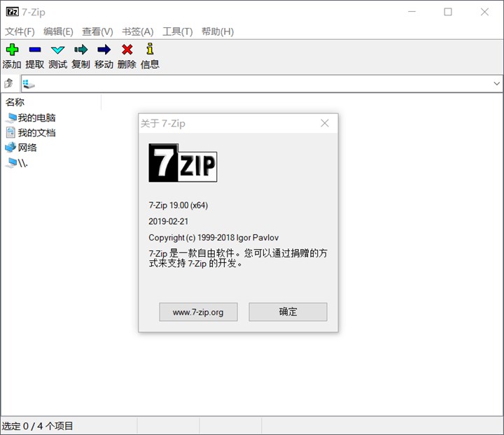Screen dimensions: 504x435
Task: Select the 我的文档 list entry text
Action: click(36, 133)
